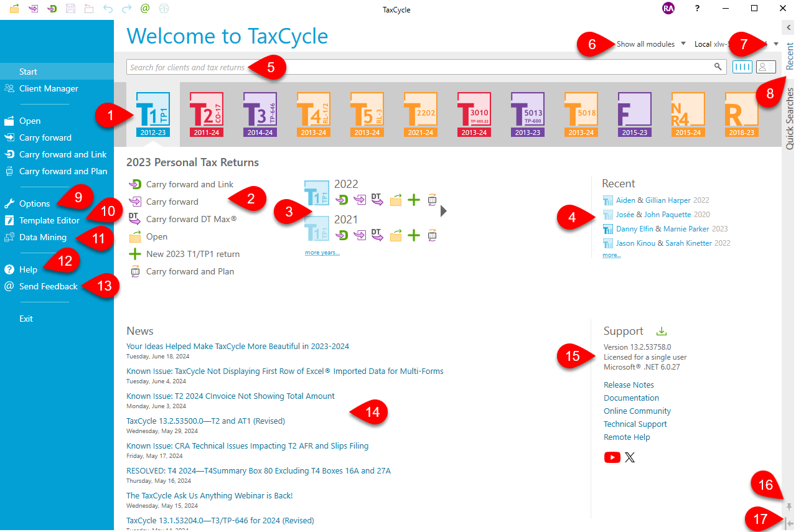796x532 pixels.
Task: Click the more years... link
Action: [322, 253]
